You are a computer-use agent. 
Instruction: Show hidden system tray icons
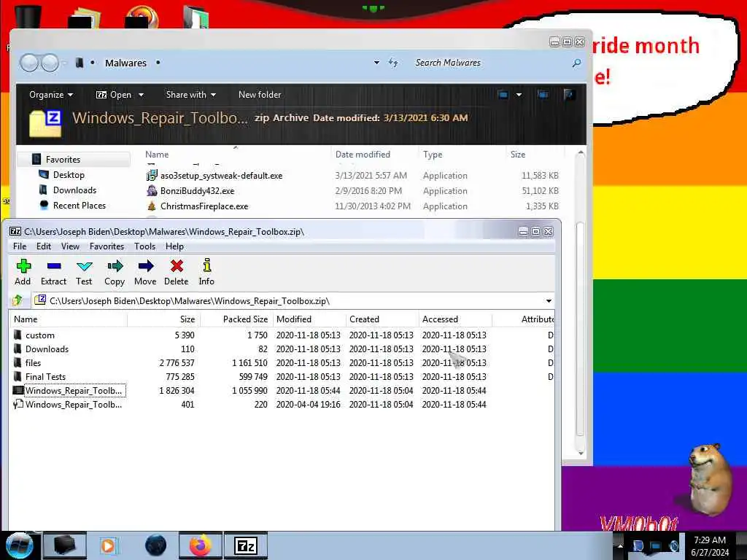620,545
